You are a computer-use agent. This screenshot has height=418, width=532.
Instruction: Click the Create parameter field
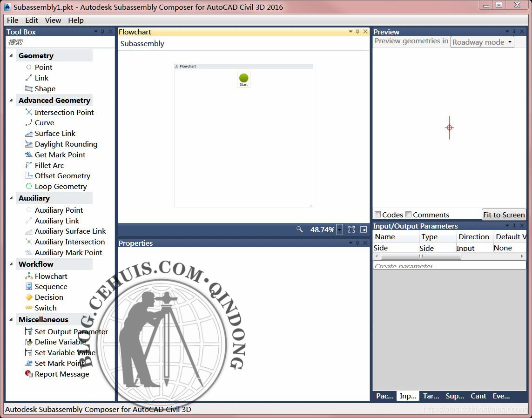point(450,265)
